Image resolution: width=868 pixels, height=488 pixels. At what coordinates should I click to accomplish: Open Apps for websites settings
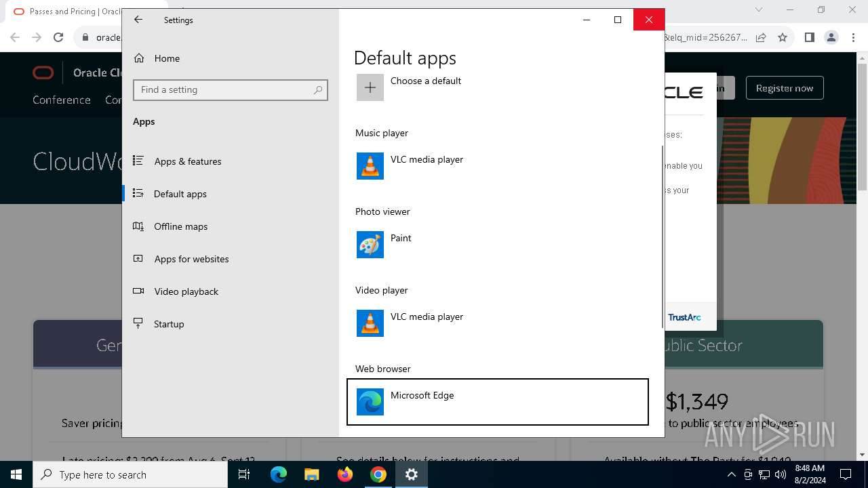(x=230, y=259)
